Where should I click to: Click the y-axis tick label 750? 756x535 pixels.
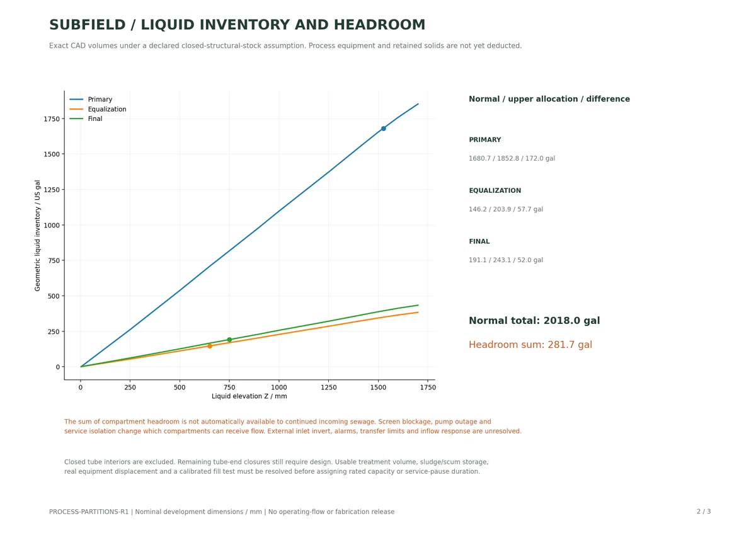pos(54,261)
